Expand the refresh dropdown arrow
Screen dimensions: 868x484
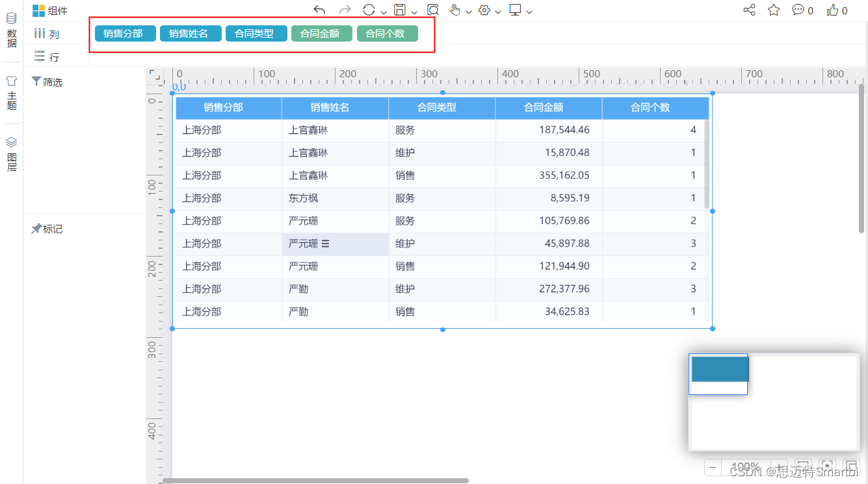[384, 12]
